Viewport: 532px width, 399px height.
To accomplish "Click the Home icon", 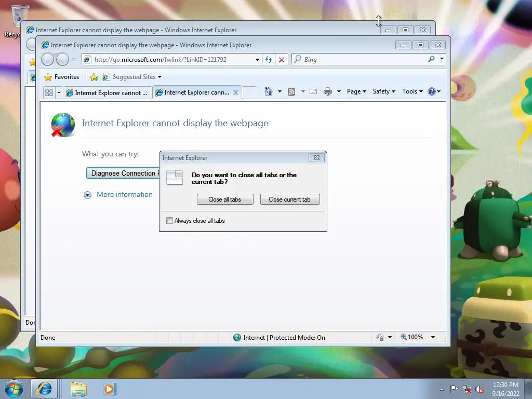I will coord(269,91).
